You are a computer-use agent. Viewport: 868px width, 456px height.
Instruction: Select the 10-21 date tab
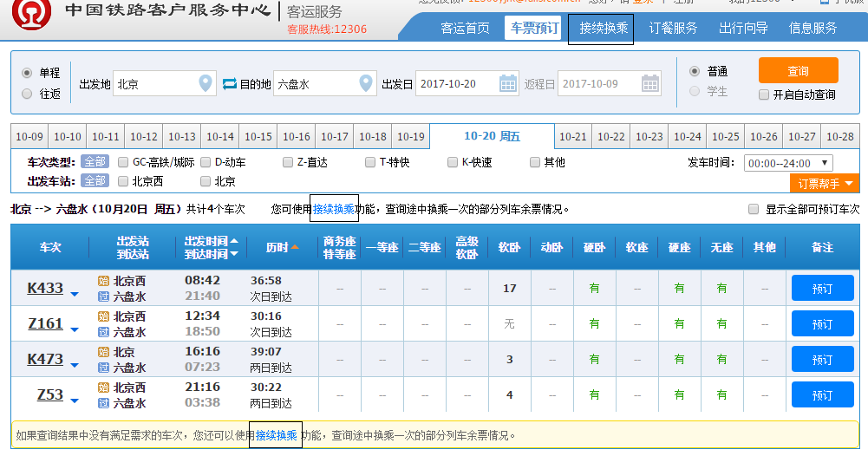pyautogui.click(x=573, y=137)
